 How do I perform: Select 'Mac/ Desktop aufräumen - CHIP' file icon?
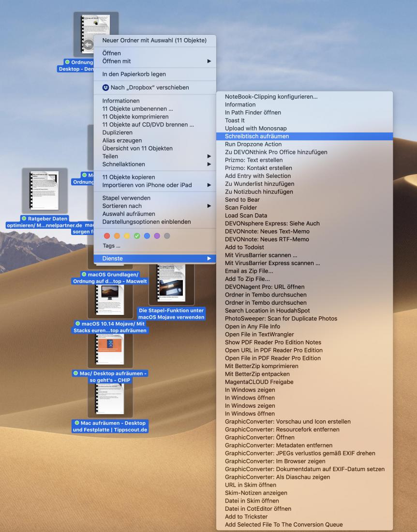pyautogui.click(x=110, y=350)
